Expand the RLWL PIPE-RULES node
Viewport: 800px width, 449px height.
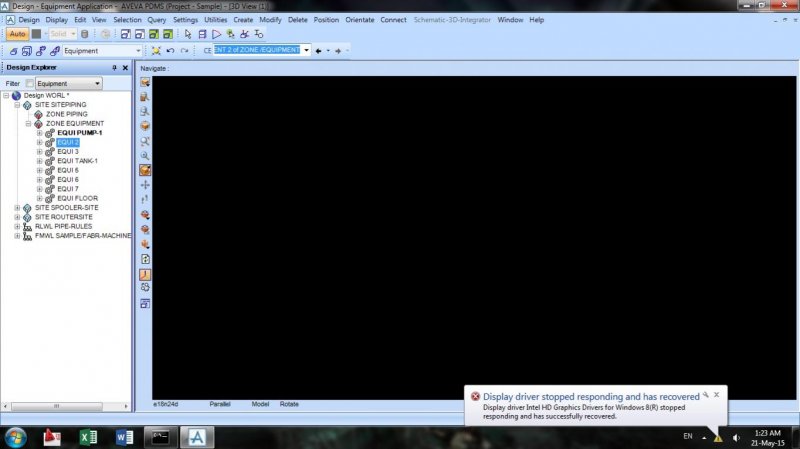(x=17, y=226)
